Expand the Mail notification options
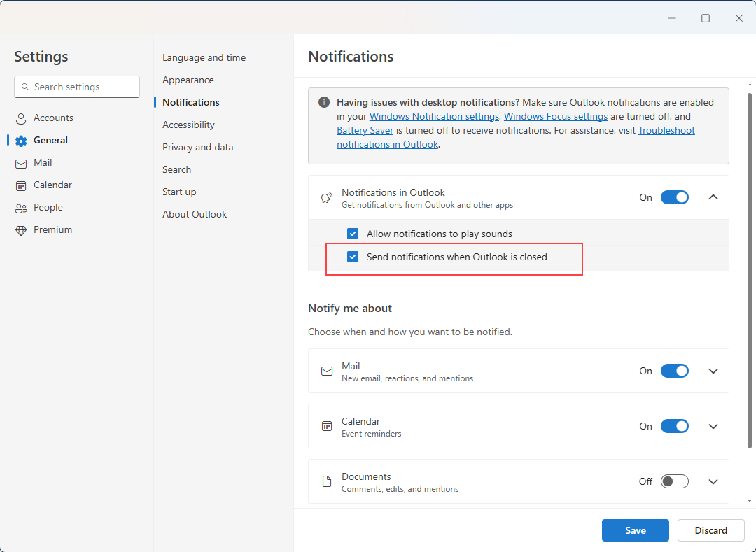The width and height of the screenshot is (756, 552). coord(713,371)
